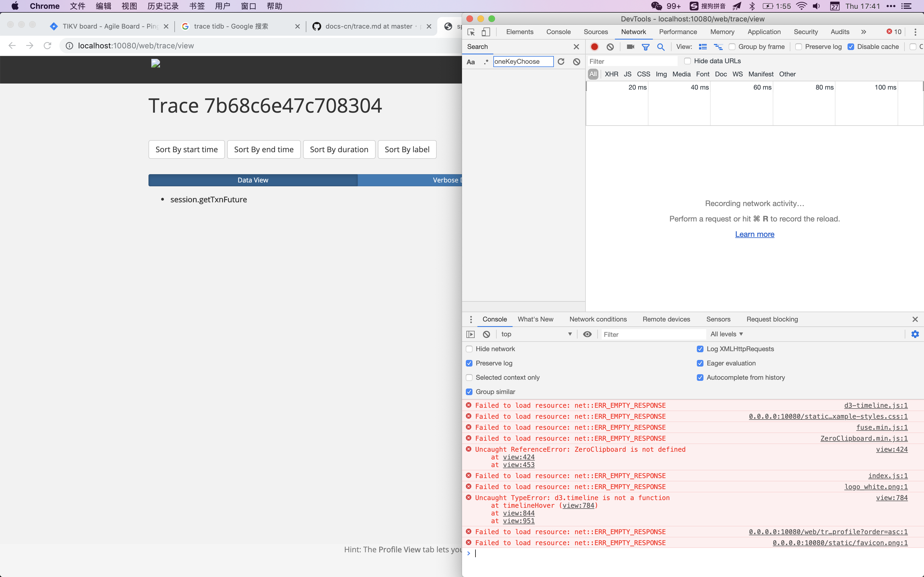924x577 pixels.
Task: Open console settings gear icon
Action: click(915, 334)
